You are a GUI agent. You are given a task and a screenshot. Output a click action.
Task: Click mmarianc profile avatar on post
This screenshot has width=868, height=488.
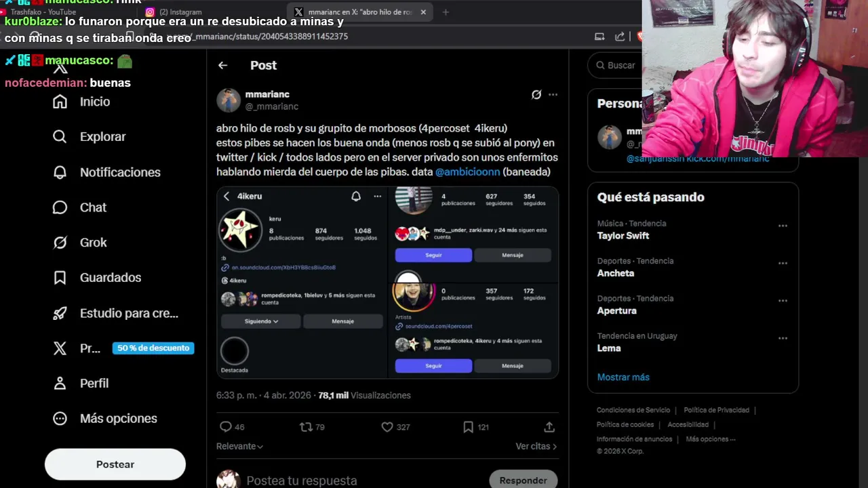229,100
